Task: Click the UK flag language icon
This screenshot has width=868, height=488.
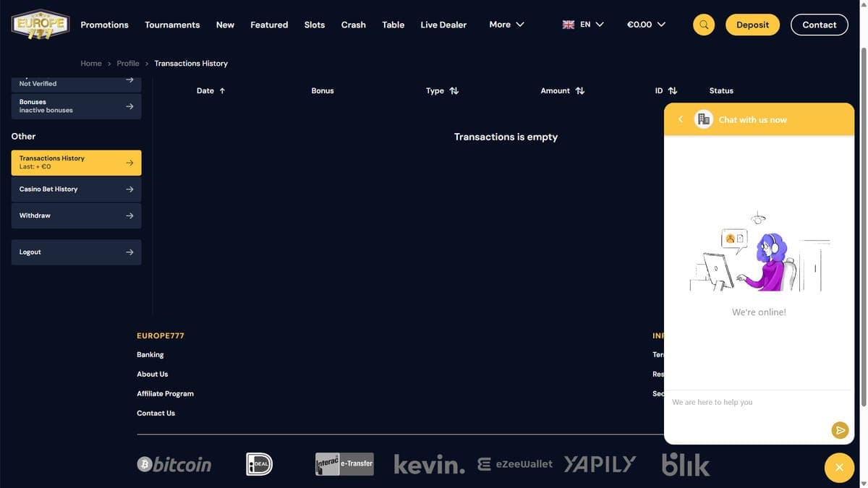Action: (x=569, y=25)
